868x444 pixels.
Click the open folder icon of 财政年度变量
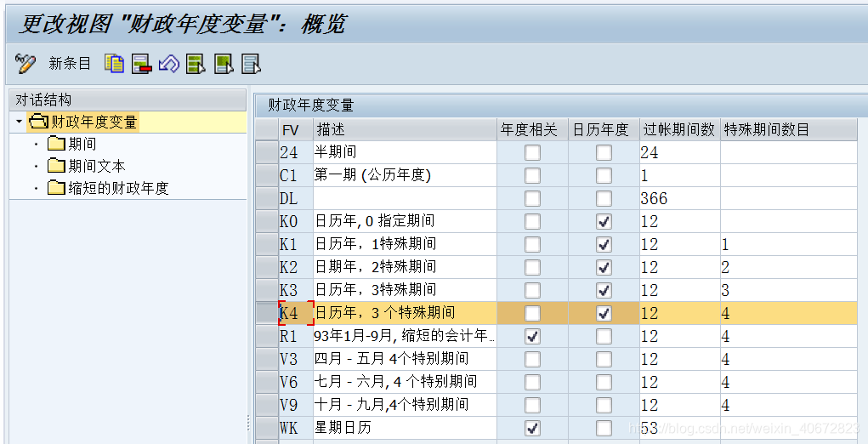[x=39, y=122]
